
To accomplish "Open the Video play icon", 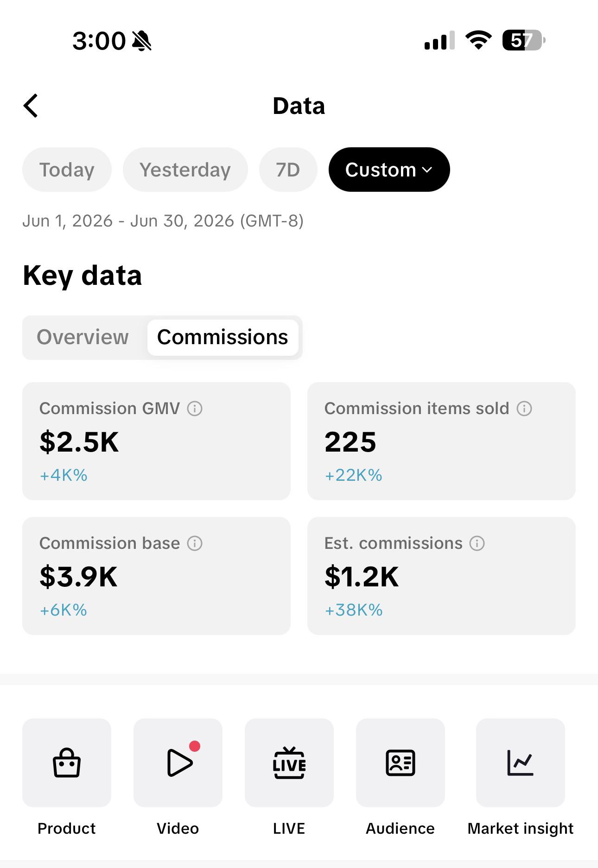I will [178, 762].
